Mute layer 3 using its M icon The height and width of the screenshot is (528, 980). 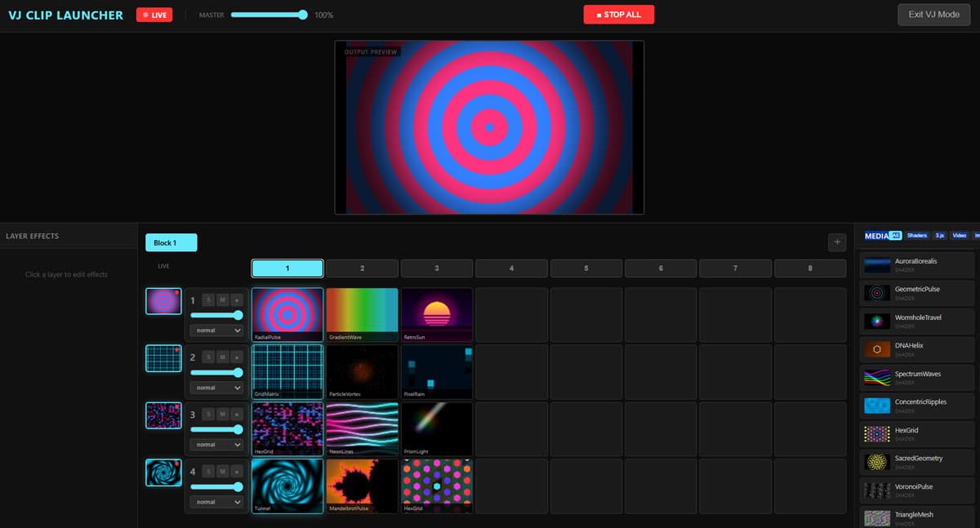pyautogui.click(x=220, y=415)
